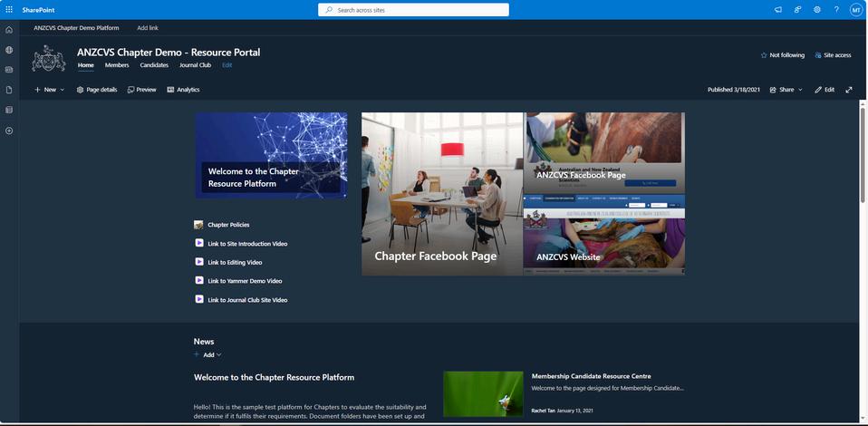Click the Create plus icon in left rail
Image resolution: width=868 pixels, height=426 pixels.
(9, 131)
